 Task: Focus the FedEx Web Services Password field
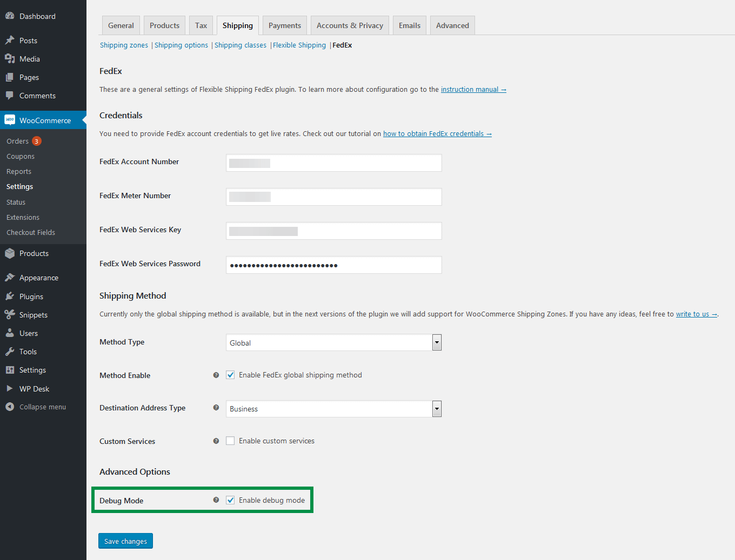[x=333, y=265]
